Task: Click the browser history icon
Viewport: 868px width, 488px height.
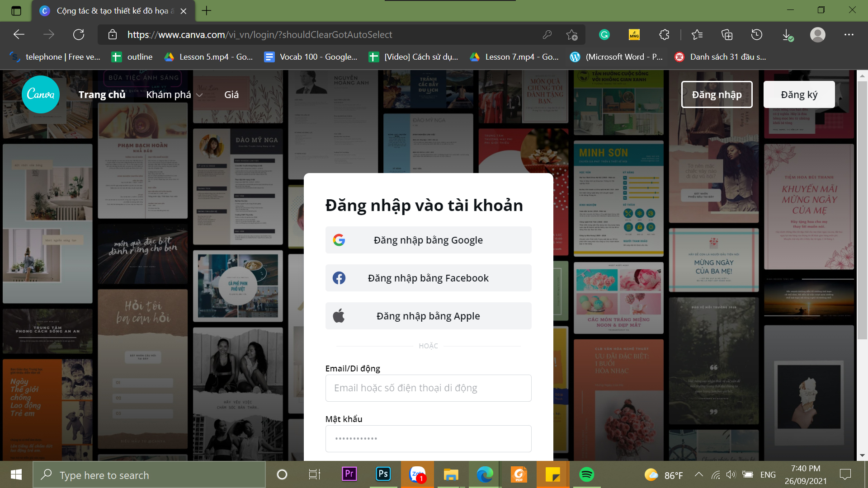Action: pyautogui.click(x=756, y=34)
